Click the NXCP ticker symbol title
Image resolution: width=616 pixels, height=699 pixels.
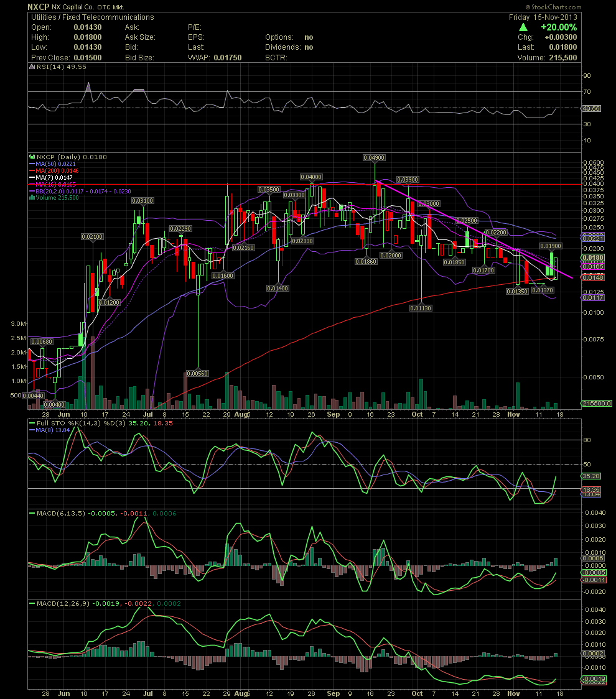click(x=39, y=7)
